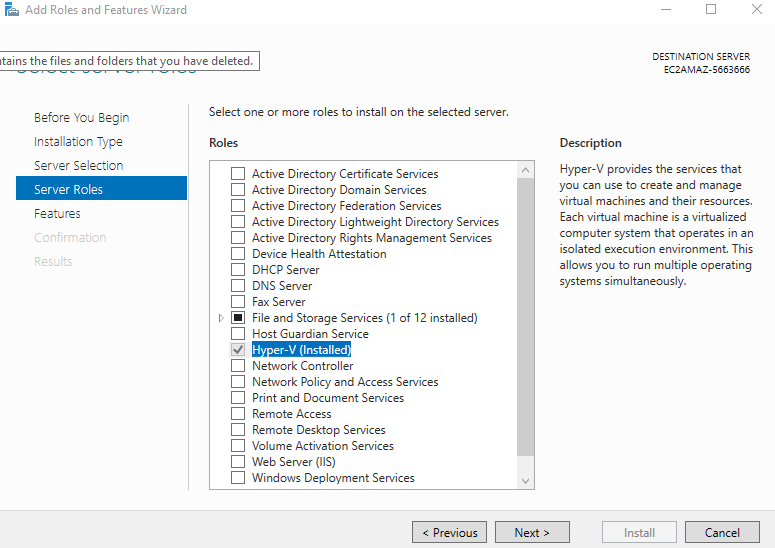The width and height of the screenshot is (775, 548).
Task: Select the Web Server (IIS) label
Action: [x=294, y=462]
